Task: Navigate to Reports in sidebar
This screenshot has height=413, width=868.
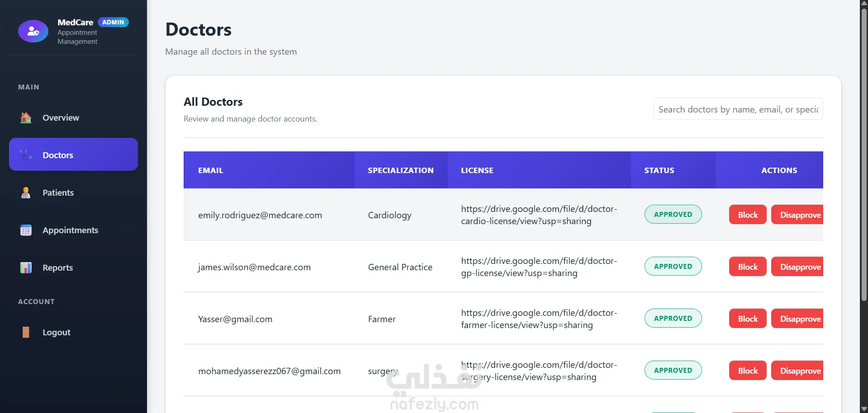Action: click(x=57, y=268)
